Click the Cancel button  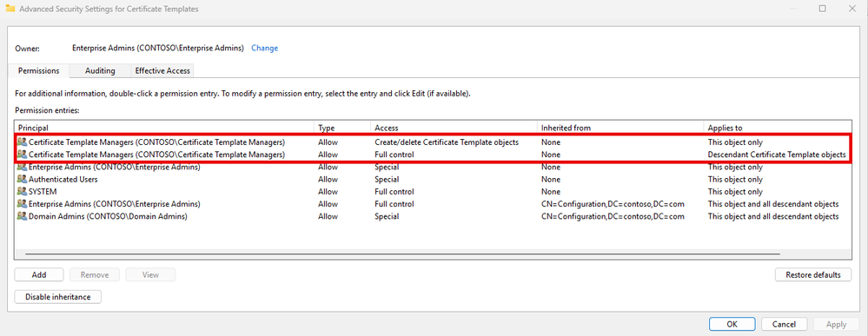click(x=784, y=325)
